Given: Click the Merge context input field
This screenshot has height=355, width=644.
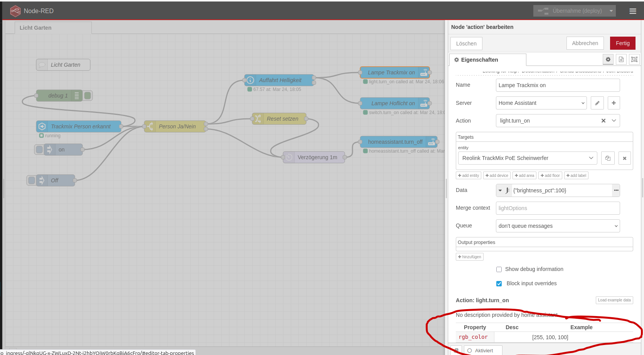Looking at the screenshot, I should [x=558, y=208].
